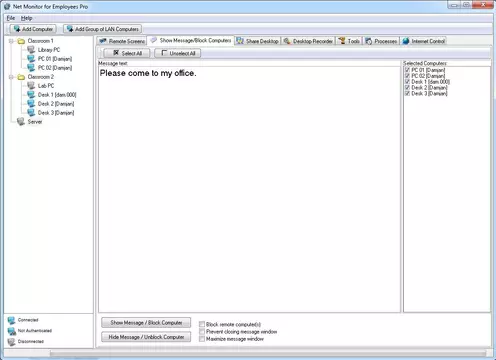Open the Help menu
The width and height of the screenshot is (496, 360).
click(x=26, y=18)
